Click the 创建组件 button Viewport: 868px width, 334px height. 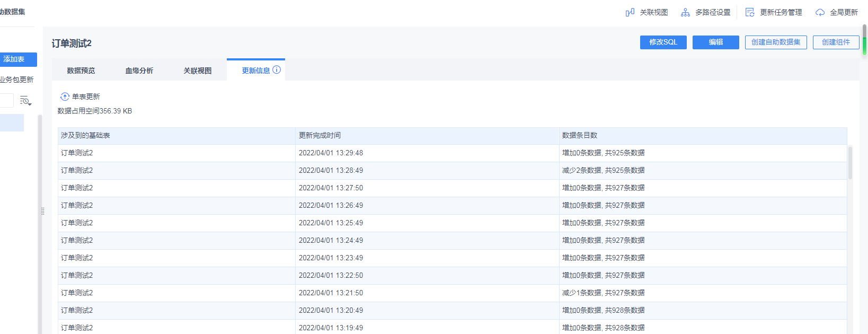836,42
